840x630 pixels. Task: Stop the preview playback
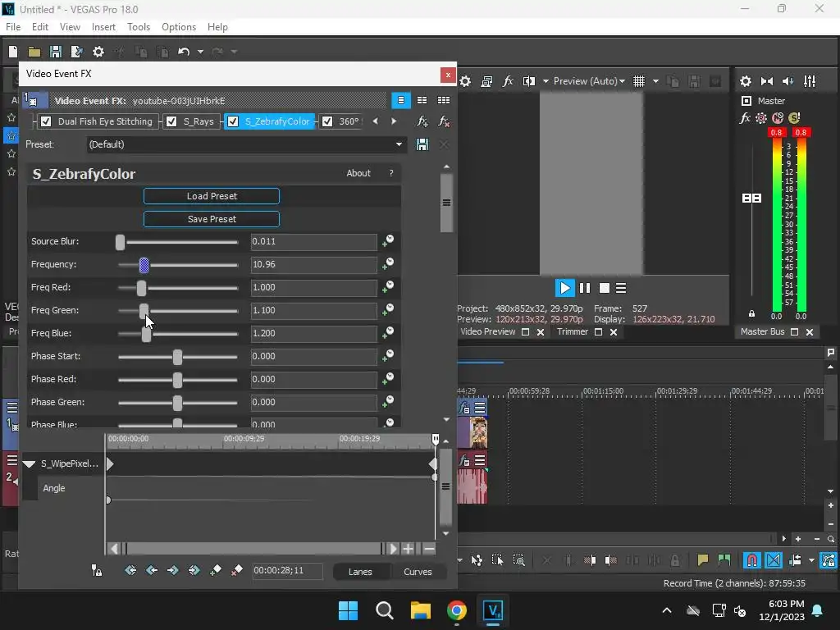coord(605,288)
